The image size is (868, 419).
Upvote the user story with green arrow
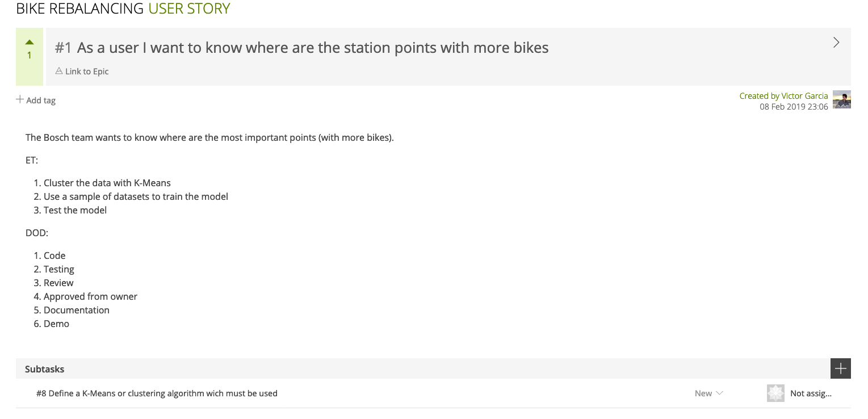tap(30, 43)
